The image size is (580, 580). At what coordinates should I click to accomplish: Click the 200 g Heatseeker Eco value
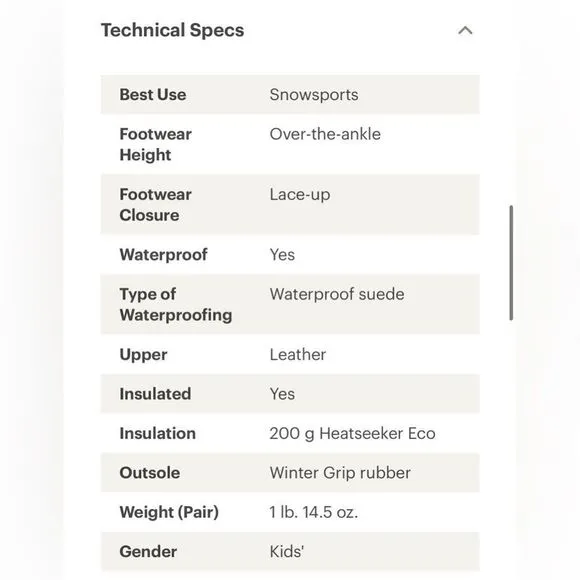coord(352,434)
